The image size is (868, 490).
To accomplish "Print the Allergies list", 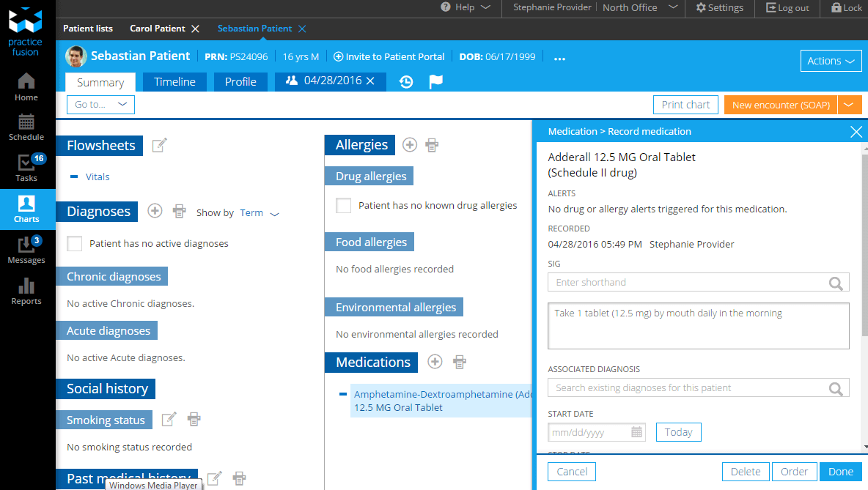I will 431,144.
